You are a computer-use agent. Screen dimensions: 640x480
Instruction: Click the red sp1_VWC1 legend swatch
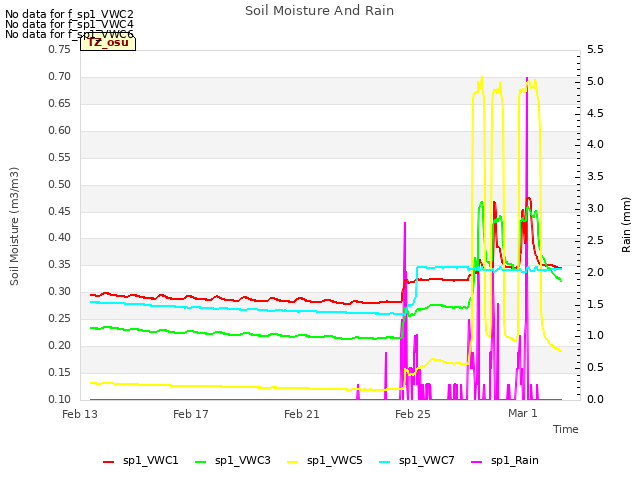click(x=109, y=462)
